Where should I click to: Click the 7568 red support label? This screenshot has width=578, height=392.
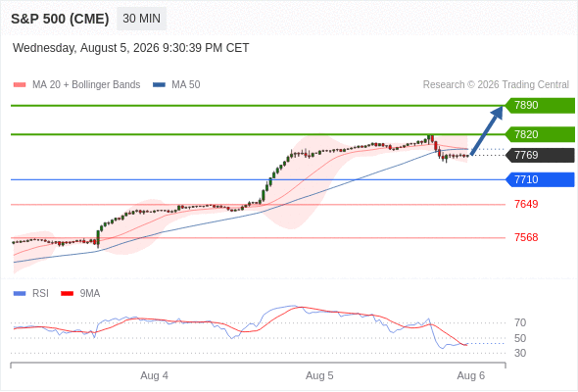[526, 237]
